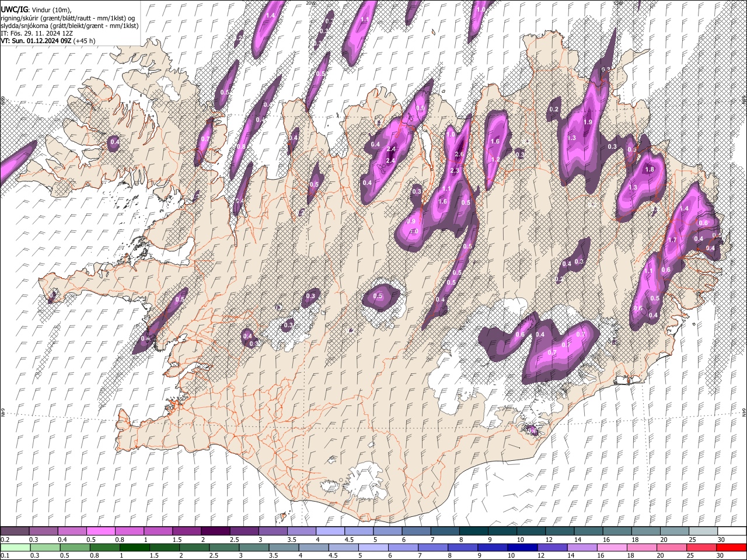Pick the medium green 0.5 swatch in bottom legend row
Viewport: 747px width, 560px height.
pyautogui.click(x=75, y=548)
